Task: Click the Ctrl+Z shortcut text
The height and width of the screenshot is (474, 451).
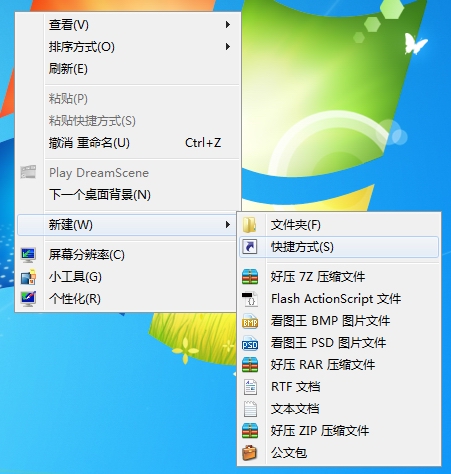Action: 203,143
